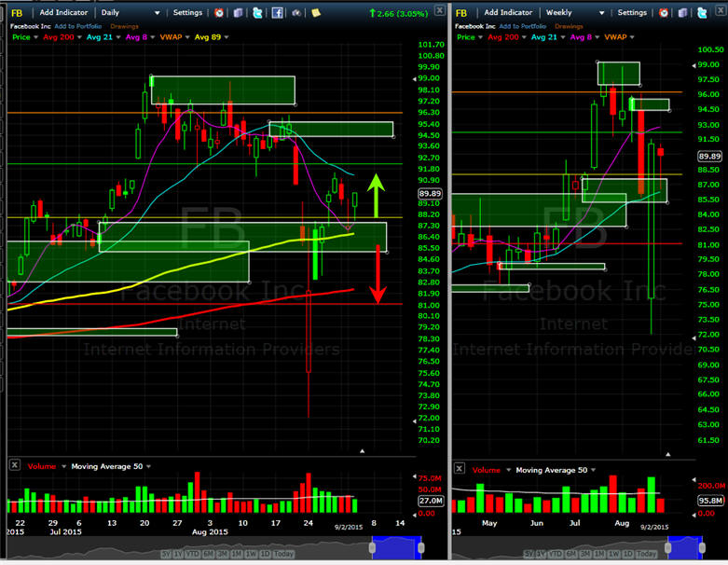
Task: Click the copy chart icon in Weekly chart
Action: [x=682, y=12]
